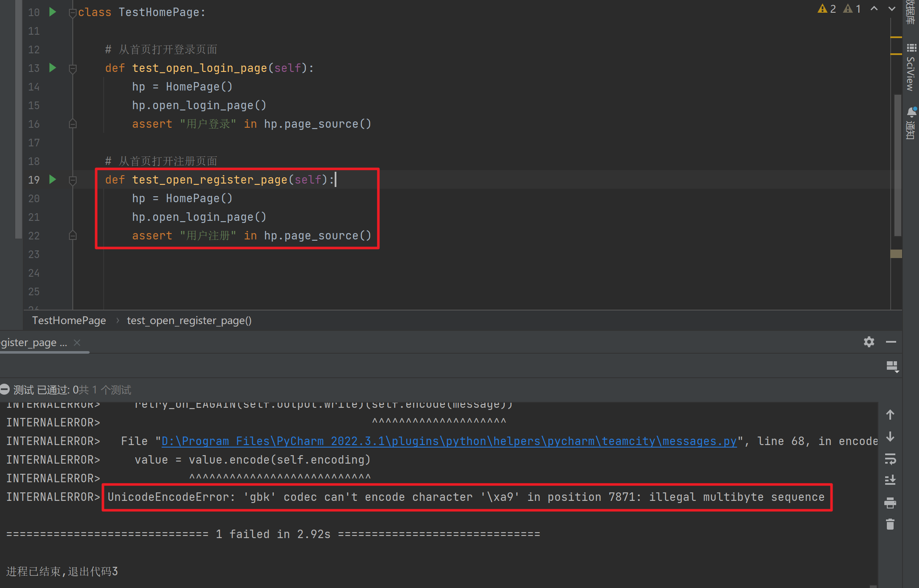The image size is (919, 588).
Task: Collapse test_open_login_page fold marker
Action: click(72, 69)
